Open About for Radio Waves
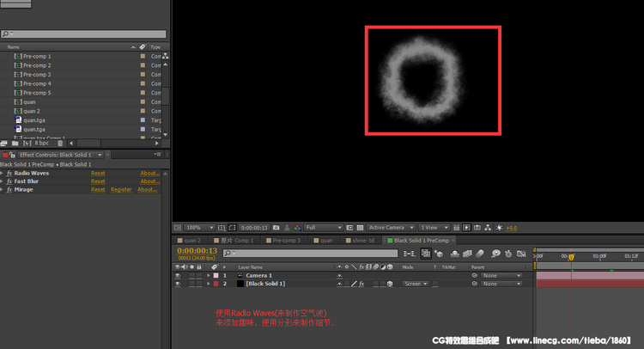The image size is (644, 349). tap(150, 173)
